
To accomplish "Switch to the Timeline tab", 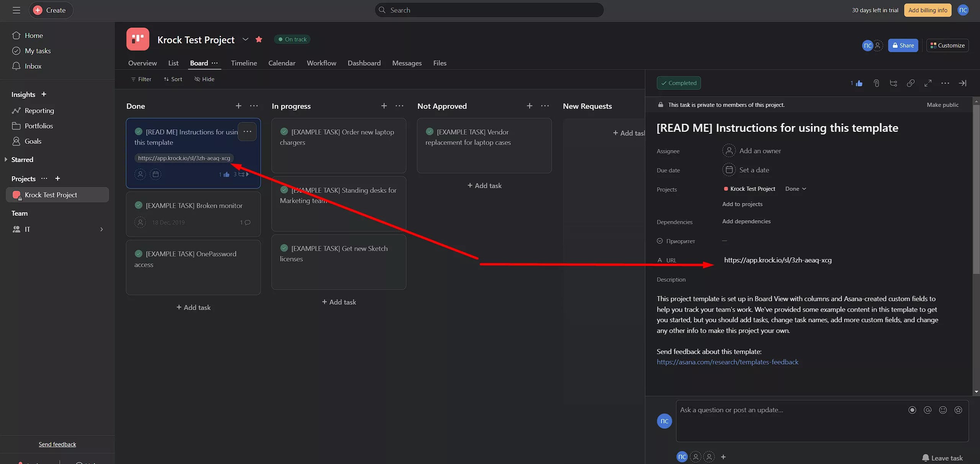I will 244,63.
